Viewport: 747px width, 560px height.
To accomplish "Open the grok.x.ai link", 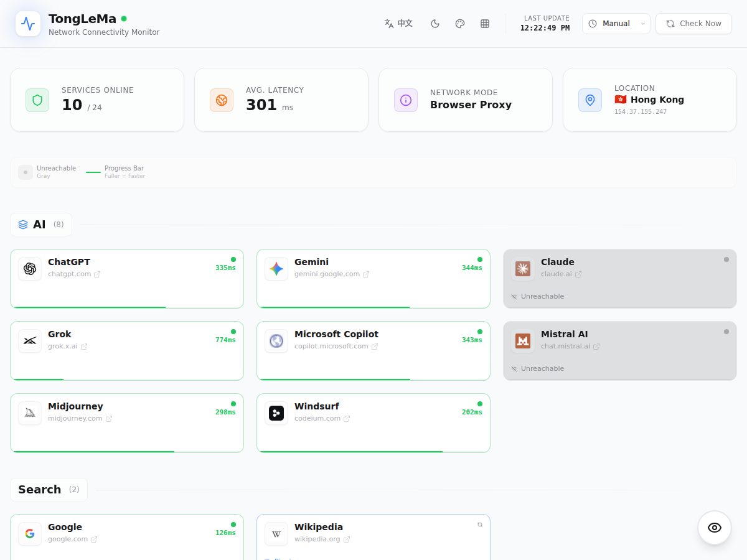I will [x=68, y=347].
